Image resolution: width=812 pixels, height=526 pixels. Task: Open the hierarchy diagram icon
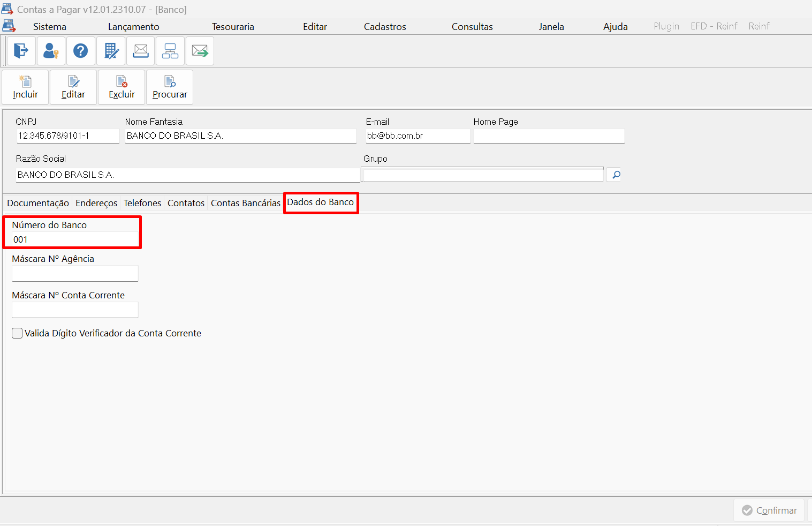(170, 51)
